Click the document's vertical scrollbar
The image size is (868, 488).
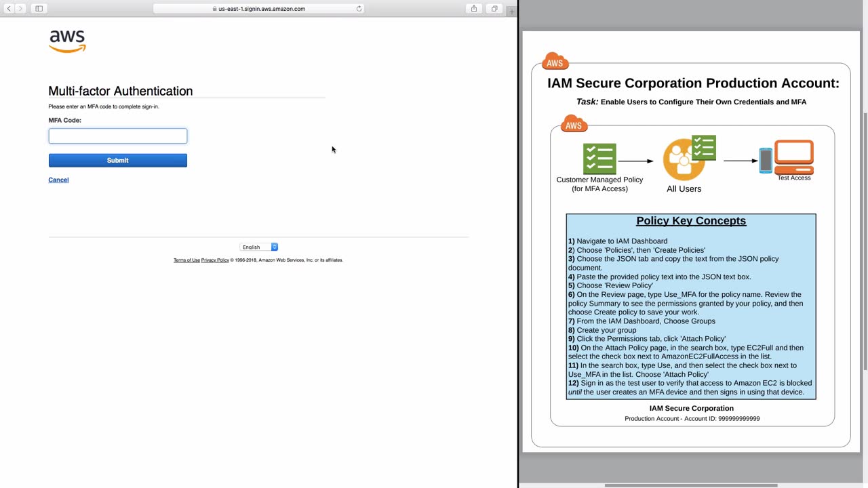tap(865, 241)
